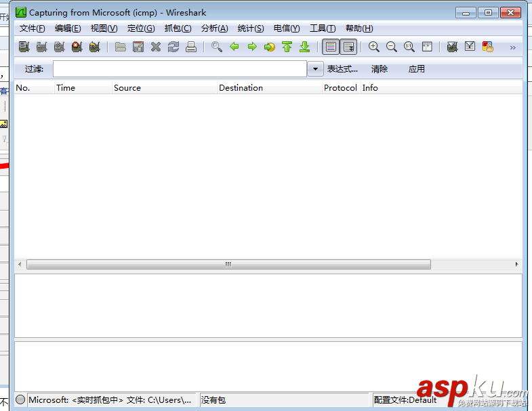This screenshot has height=411, width=532.
Task: Click the scrollbar right arrow
Action: (x=516, y=264)
